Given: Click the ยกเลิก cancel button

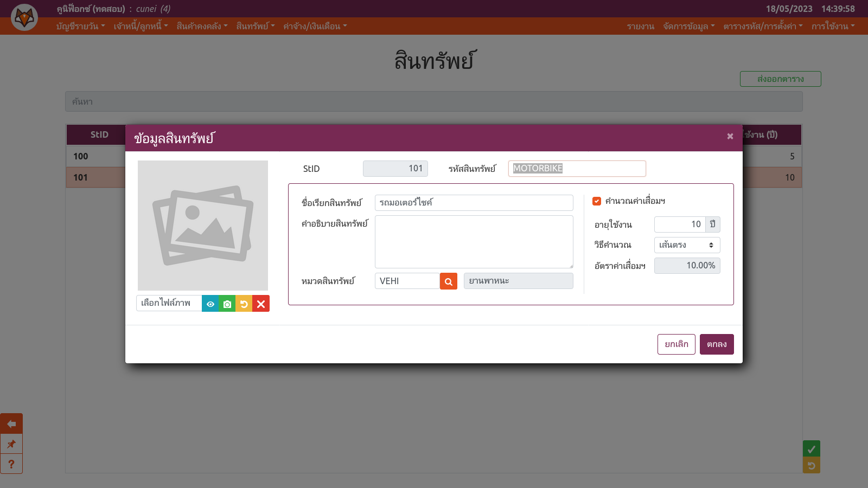Looking at the screenshot, I should pos(676,344).
